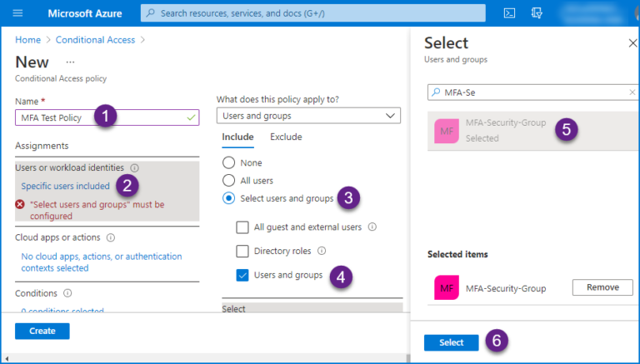The width and height of the screenshot is (640, 364).
Task: Click the MFA-Security-Group search result row
Action: 532,131
